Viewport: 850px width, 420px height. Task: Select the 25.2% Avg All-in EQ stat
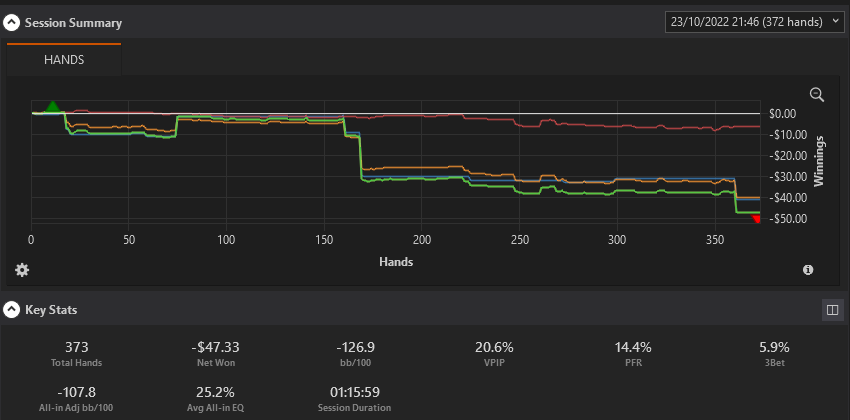tap(215, 399)
